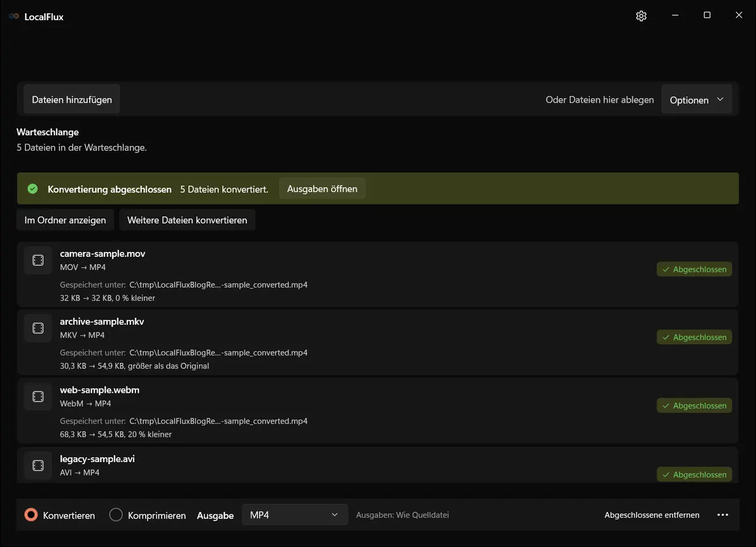Image resolution: width=756 pixels, height=547 pixels.
Task: Select file name web-sample.webm
Action: [x=100, y=390]
